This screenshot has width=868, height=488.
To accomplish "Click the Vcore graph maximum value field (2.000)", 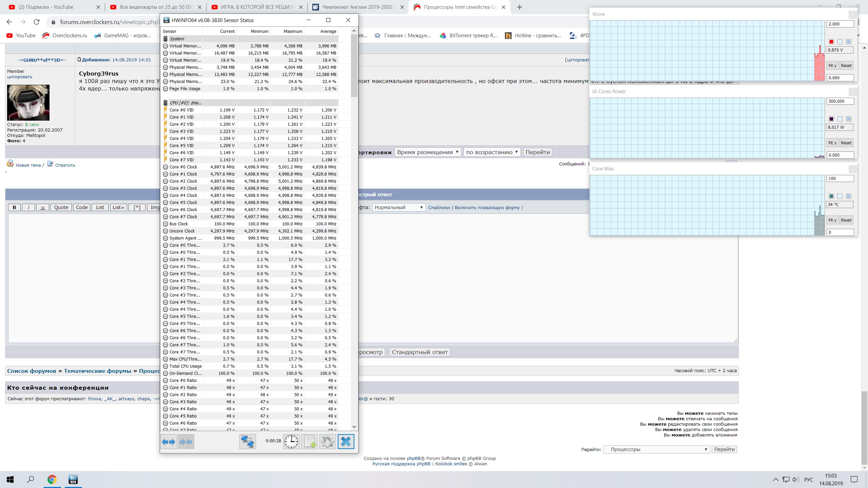I will 840,24.
